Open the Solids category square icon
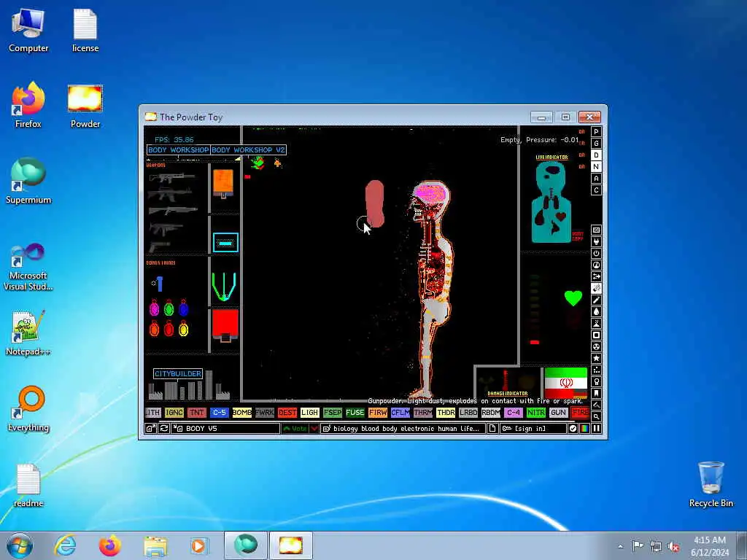Screen dimensions: 747x560 (596, 335)
